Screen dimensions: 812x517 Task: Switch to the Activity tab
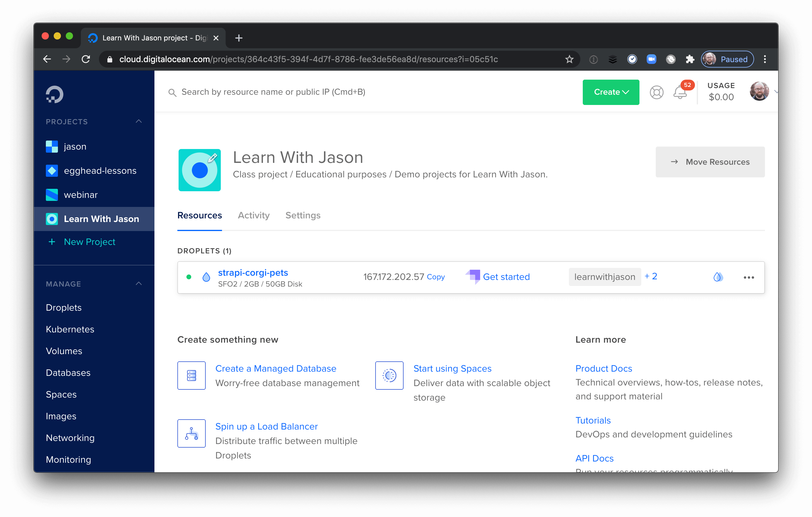[x=253, y=215]
